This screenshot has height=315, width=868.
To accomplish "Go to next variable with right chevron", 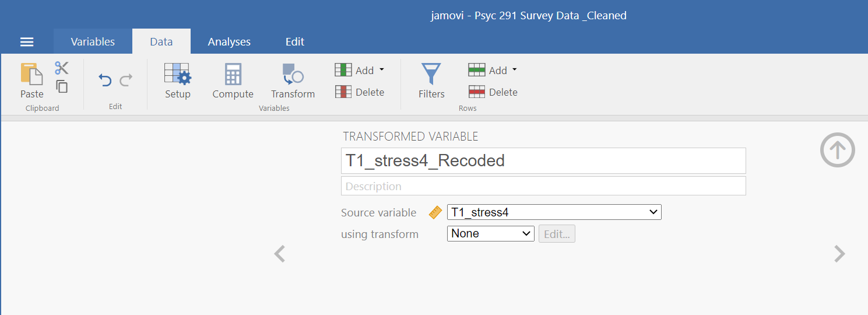I will (839, 254).
